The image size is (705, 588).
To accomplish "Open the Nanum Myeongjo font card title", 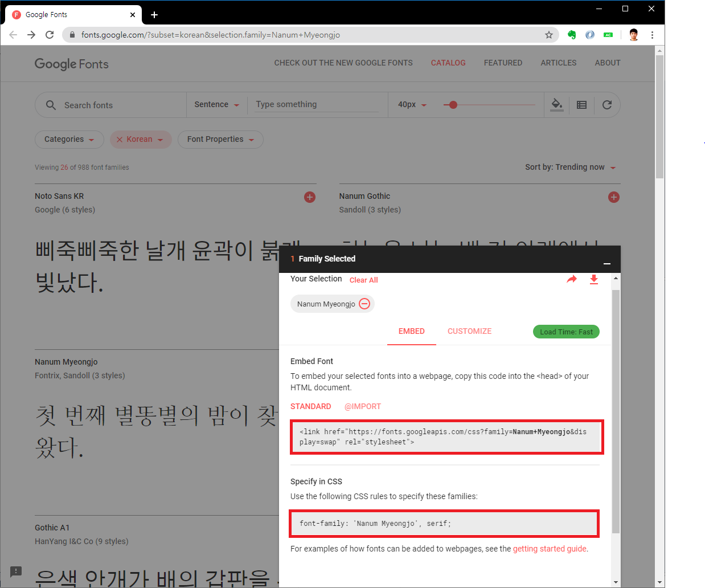I will 66,362.
